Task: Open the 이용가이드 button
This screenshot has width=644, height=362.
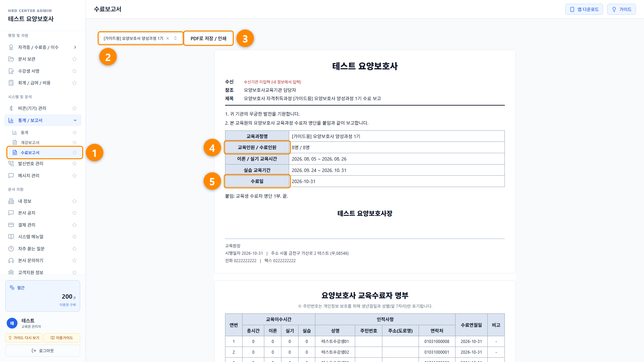Action: [62, 338]
